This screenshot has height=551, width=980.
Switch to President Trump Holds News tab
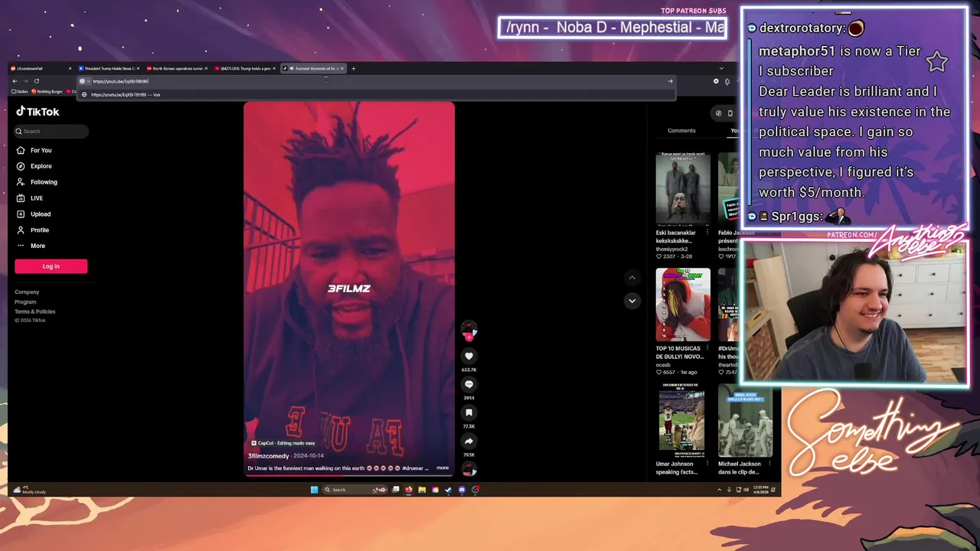(x=109, y=68)
